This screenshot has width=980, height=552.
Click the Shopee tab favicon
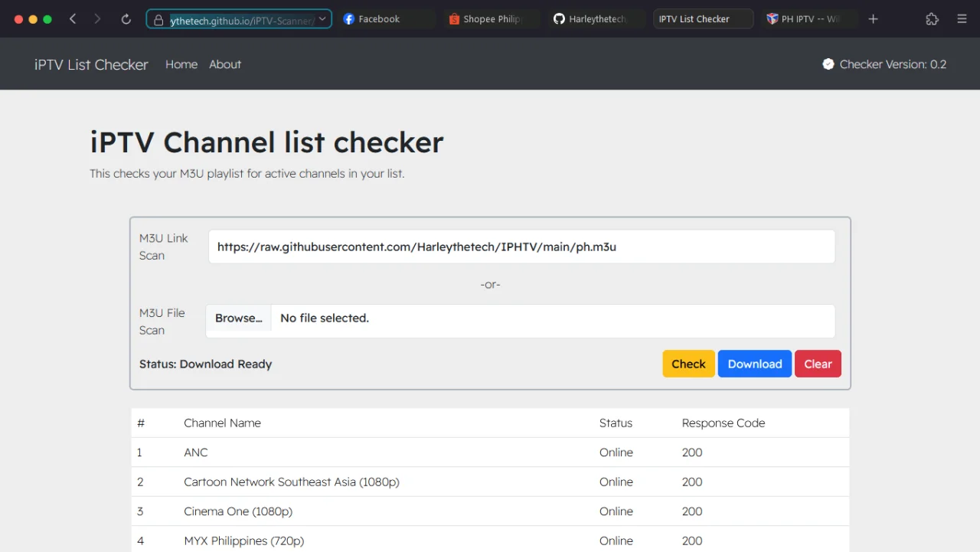coord(455,19)
